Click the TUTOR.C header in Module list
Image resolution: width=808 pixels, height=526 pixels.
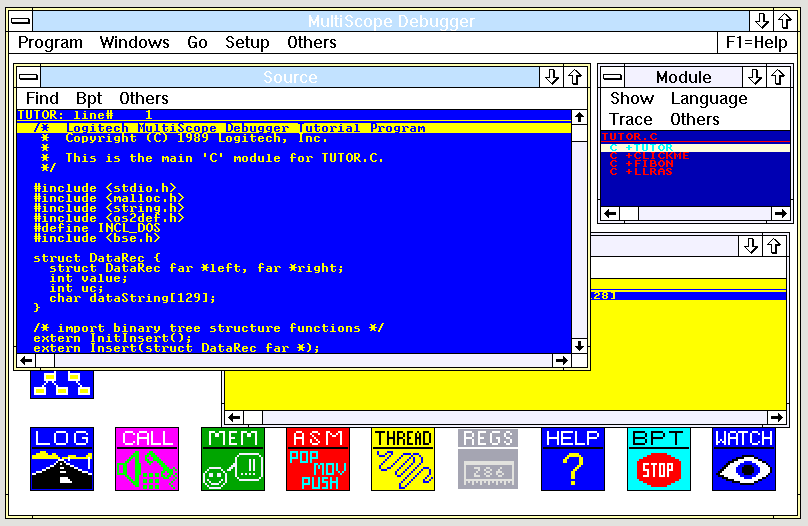[x=630, y=137]
